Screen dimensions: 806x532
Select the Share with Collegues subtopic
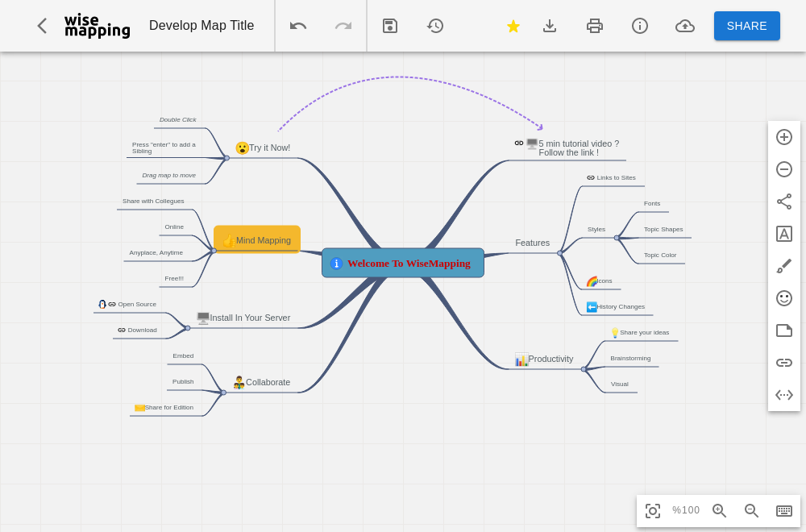tap(153, 201)
